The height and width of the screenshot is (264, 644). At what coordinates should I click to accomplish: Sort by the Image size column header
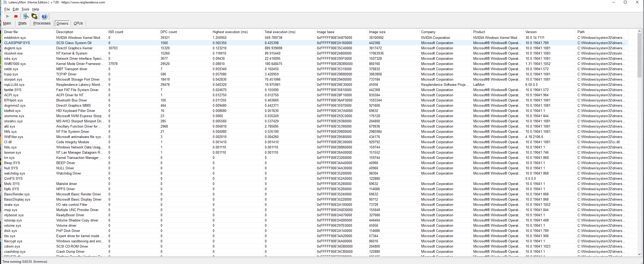tap(393, 32)
